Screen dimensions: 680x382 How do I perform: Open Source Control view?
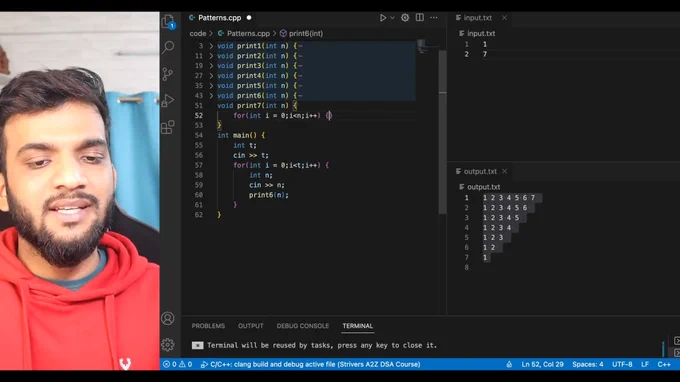[x=168, y=74]
